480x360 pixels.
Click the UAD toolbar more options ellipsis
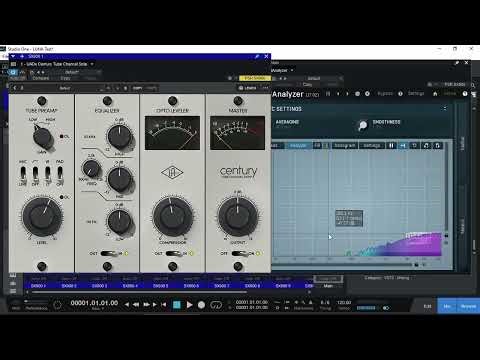(265, 88)
